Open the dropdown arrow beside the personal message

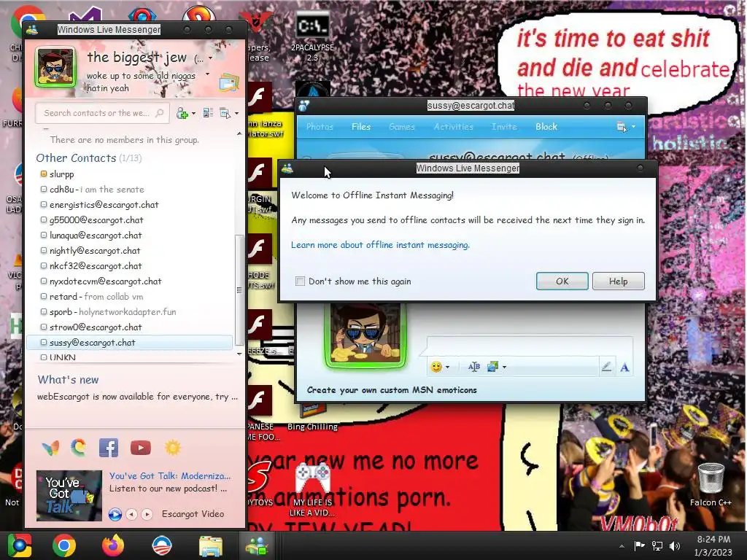(x=207, y=74)
